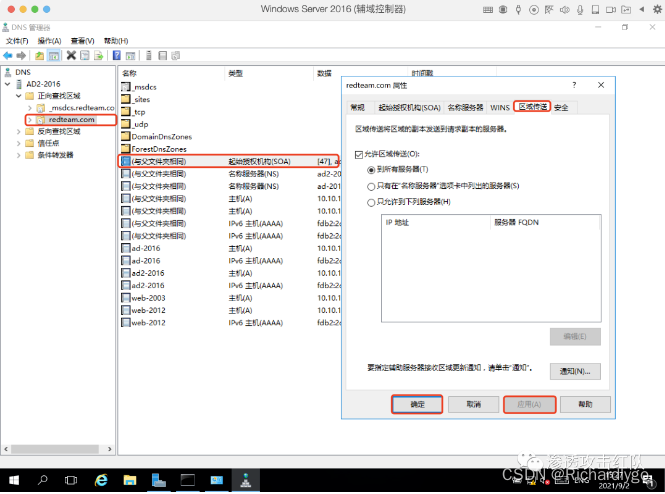The image size is (665, 494).
Task: Switch to the 起始授权机构(SOA) tab
Action: 409,107
